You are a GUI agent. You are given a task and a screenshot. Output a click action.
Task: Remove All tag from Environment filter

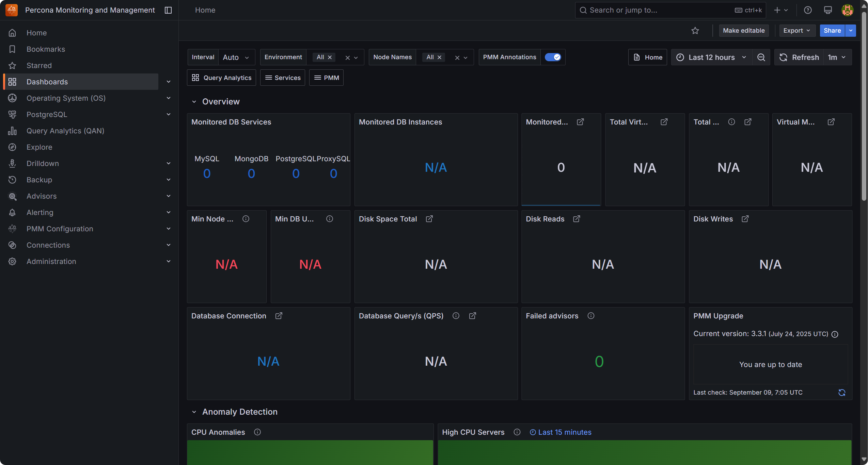(x=330, y=57)
